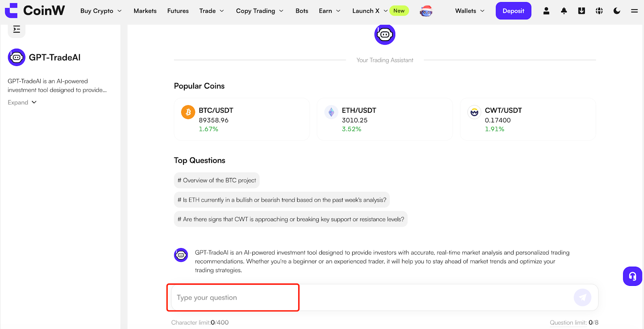The height and width of the screenshot is (329, 644).
Task: Open the Buy Crypto dropdown
Action: point(101,11)
